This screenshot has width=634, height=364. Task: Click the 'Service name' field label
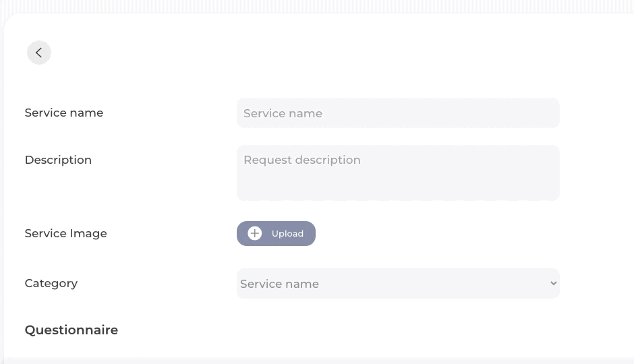64,113
